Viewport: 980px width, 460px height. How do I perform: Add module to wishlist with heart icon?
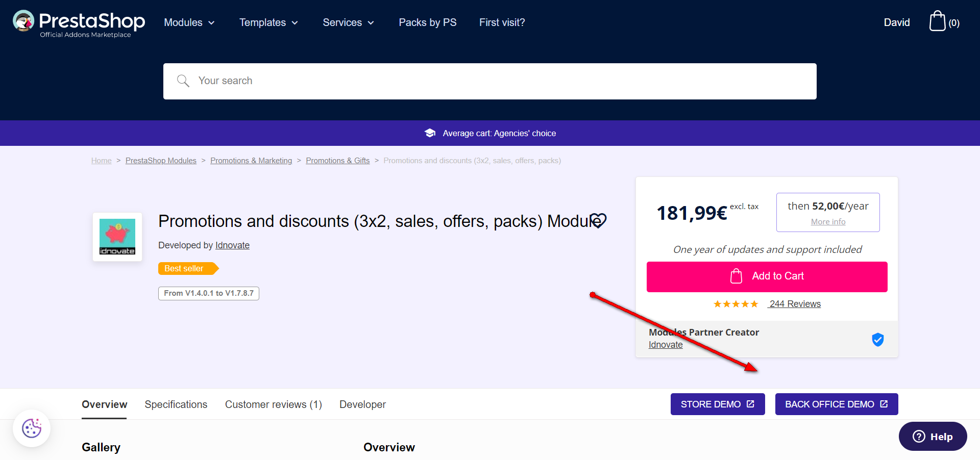pyautogui.click(x=598, y=221)
